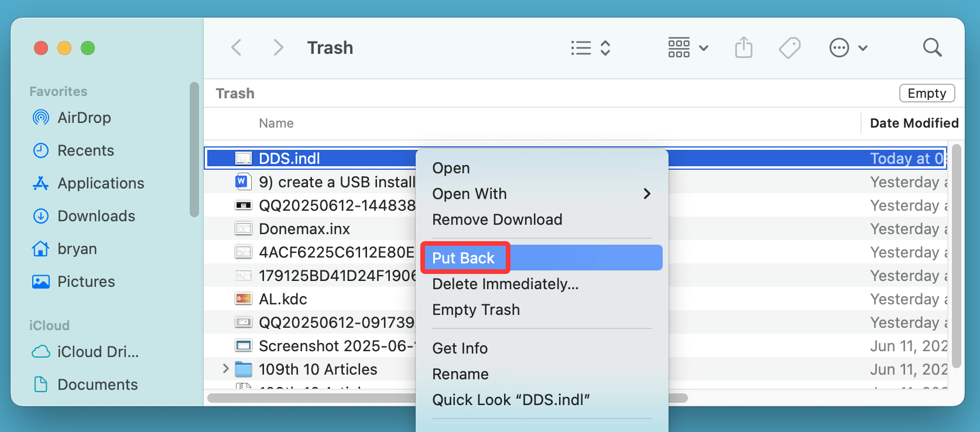Open the list view switcher
This screenshot has height=432, width=980.
(591, 48)
